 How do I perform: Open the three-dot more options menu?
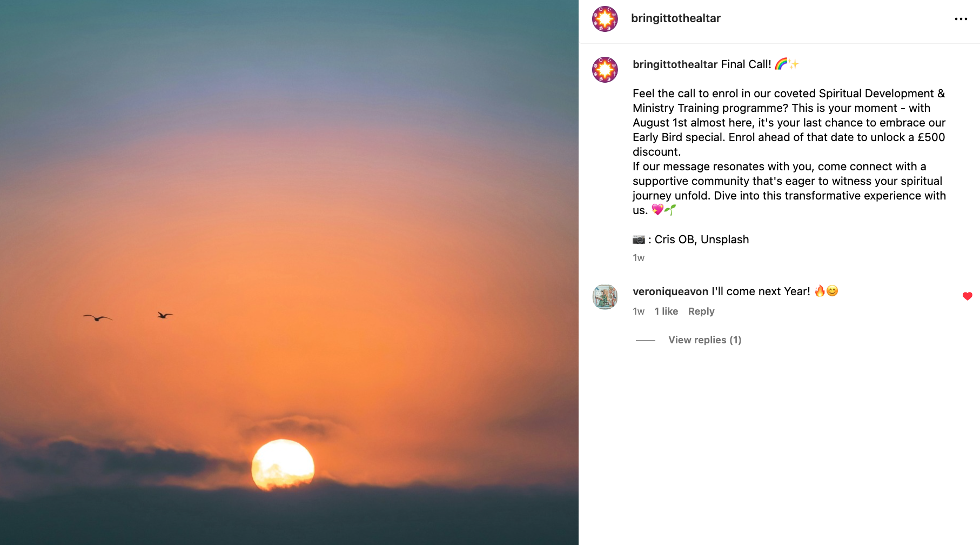(961, 19)
